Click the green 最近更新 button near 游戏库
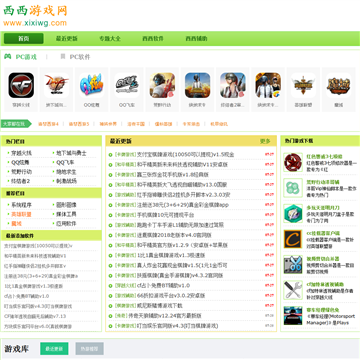The image size is (360, 360). tap(54, 349)
